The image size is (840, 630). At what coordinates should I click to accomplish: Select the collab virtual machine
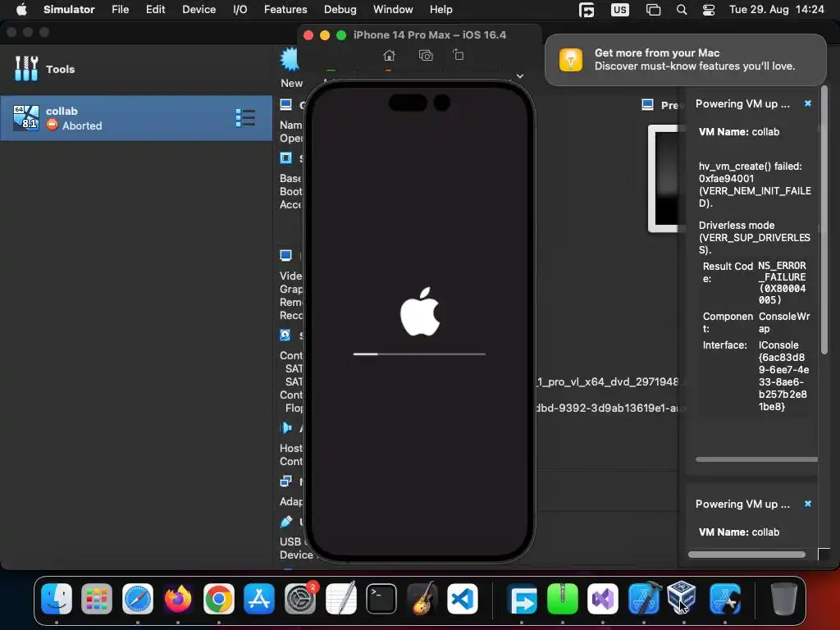[136, 118]
